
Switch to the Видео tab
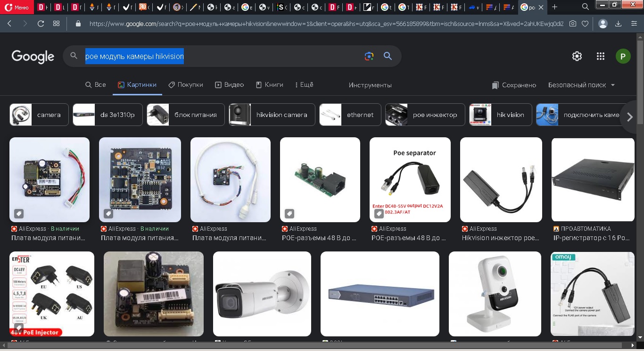pos(230,85)
